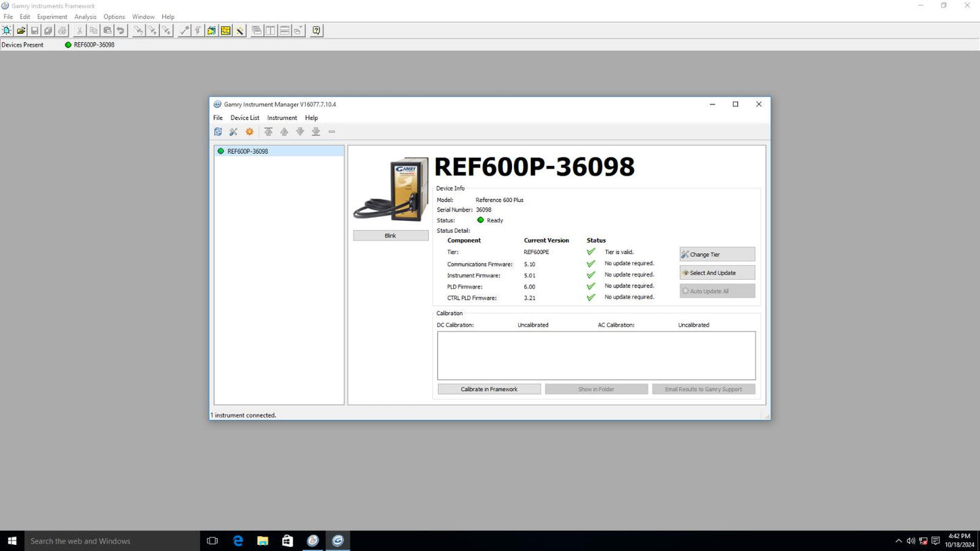The image size is (980, 551).
Task: Click Calibrate in Framework button
Action: pyautogui.click(x=489, y=389)
